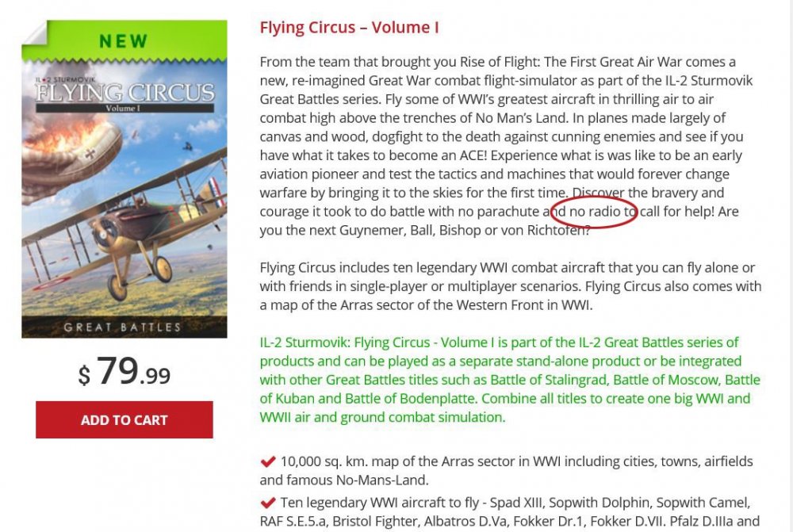This screenshot has width=793, height=532.
Task: Click the "Flying Circus includes ten legendary" paragraph
Action: click(x=510, y=286)
